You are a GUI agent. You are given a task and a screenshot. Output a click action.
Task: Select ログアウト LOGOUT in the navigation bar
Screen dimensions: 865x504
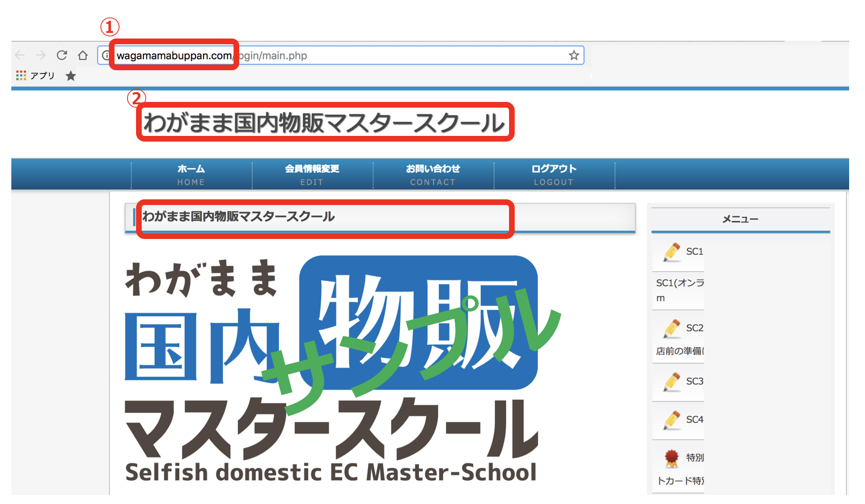[553, 174]
